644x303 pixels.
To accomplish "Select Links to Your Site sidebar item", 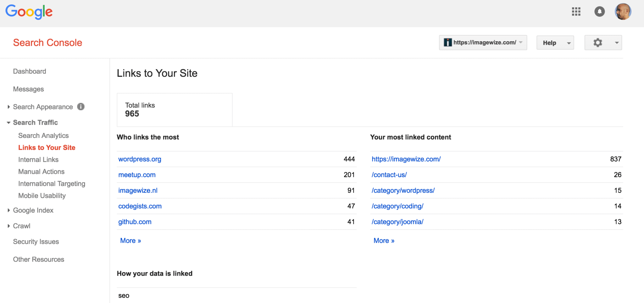I will [47, 147].
